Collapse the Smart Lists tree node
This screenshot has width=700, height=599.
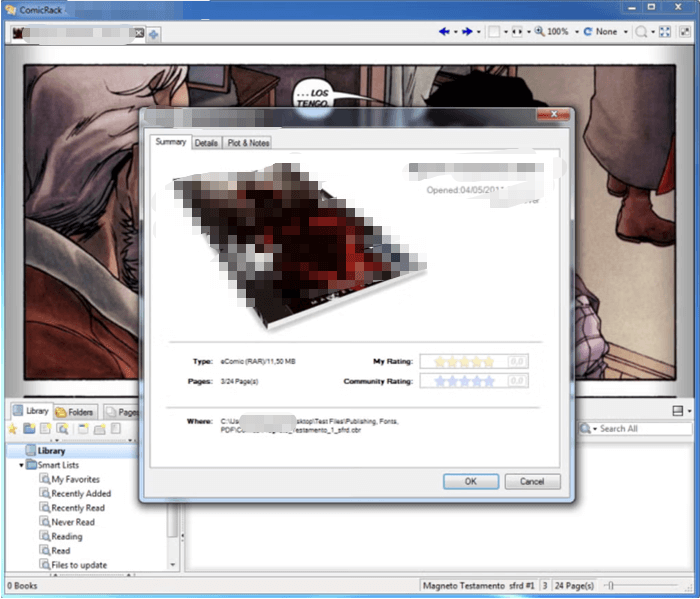(x=22, y=465)
